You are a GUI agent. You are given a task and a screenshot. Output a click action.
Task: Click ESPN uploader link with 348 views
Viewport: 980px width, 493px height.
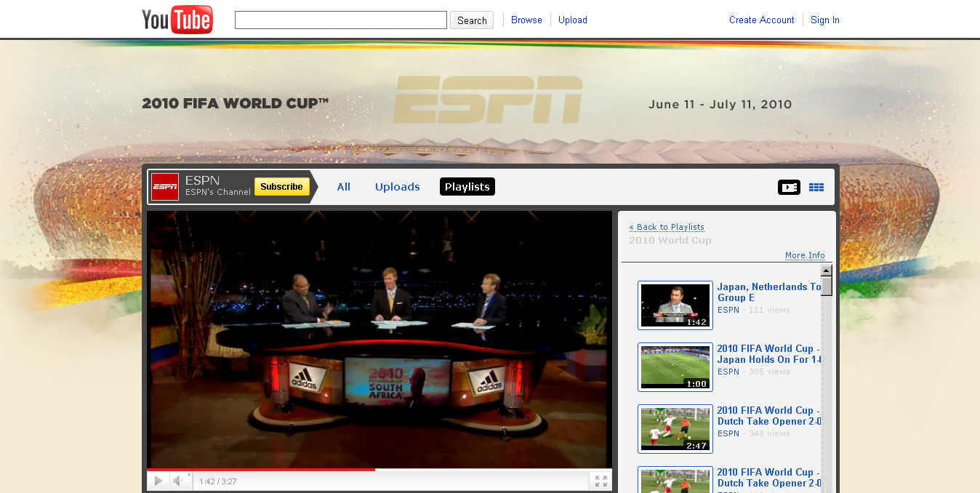728,433
